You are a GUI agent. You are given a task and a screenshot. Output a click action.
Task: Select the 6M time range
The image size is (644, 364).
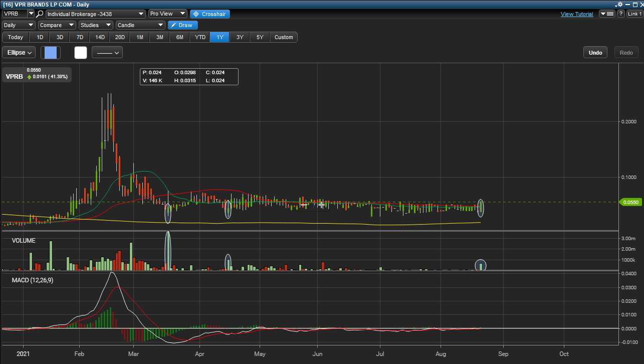pos(180,37)
